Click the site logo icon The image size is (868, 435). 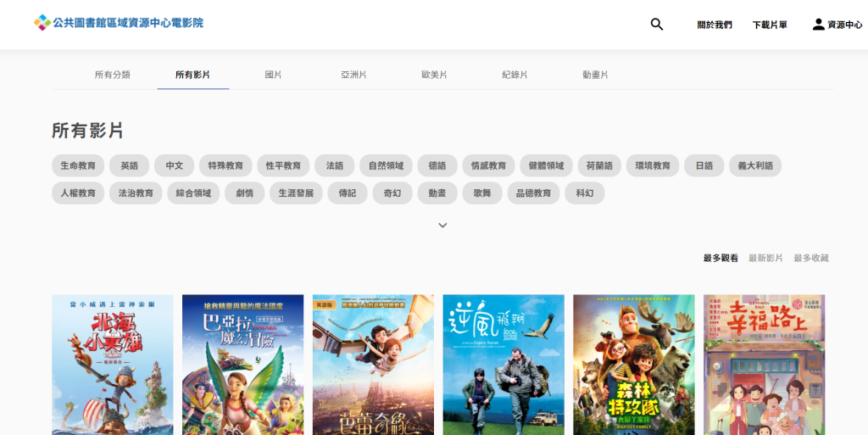click(x=42, y=23)
